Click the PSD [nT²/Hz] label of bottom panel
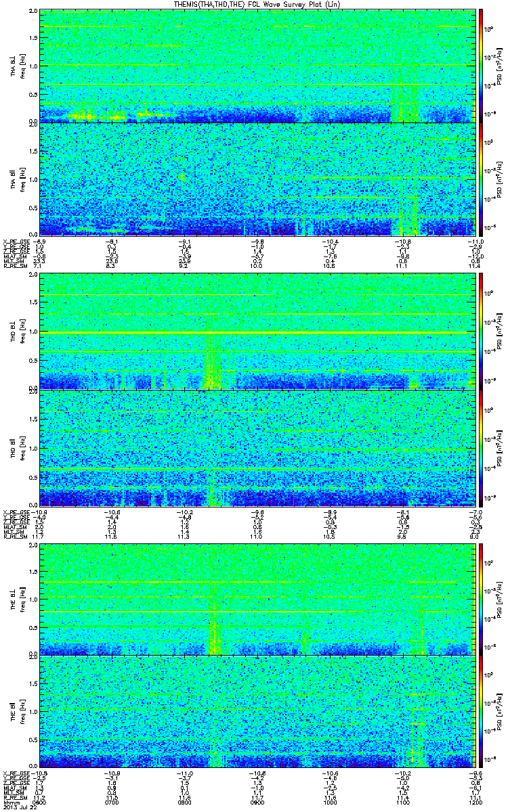 coord(500,710)
